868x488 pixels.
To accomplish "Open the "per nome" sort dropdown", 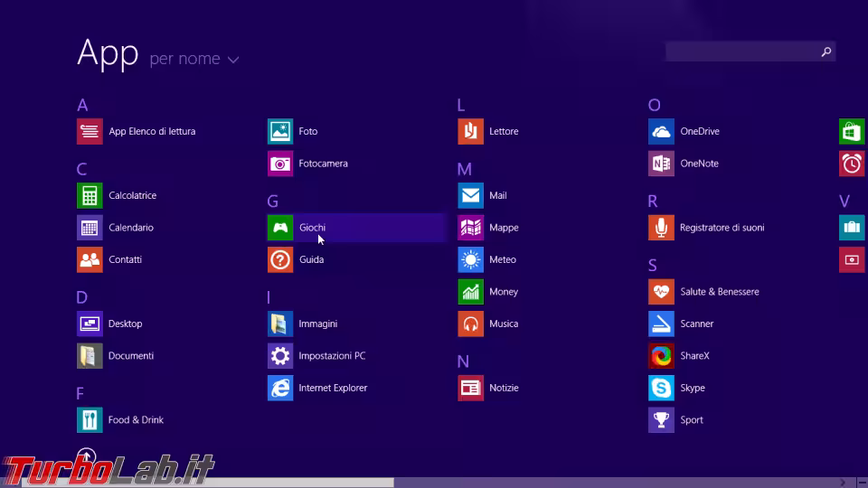I will coord(194,59).
